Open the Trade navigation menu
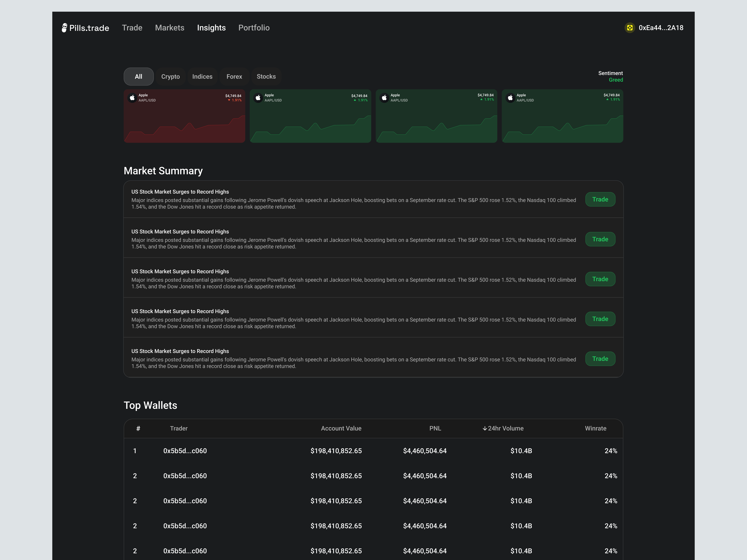This screenshot has width=747, height=560. click(x=132, y=28)
